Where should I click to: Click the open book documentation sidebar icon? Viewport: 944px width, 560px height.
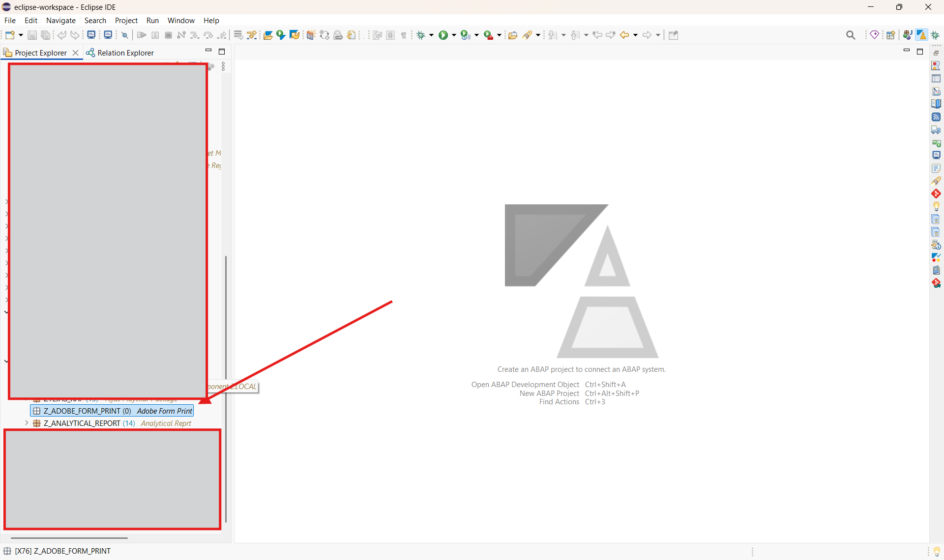[x=936, y=104]
